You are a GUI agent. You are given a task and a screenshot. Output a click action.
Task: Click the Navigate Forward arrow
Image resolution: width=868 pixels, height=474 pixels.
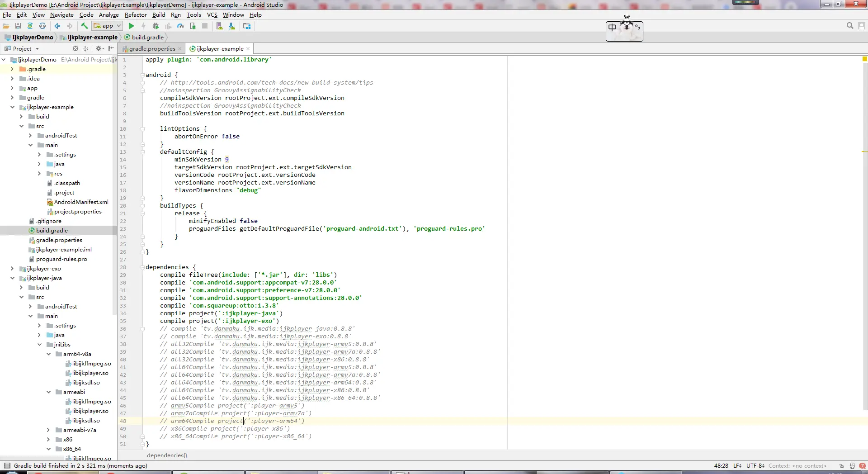point(70,26)
